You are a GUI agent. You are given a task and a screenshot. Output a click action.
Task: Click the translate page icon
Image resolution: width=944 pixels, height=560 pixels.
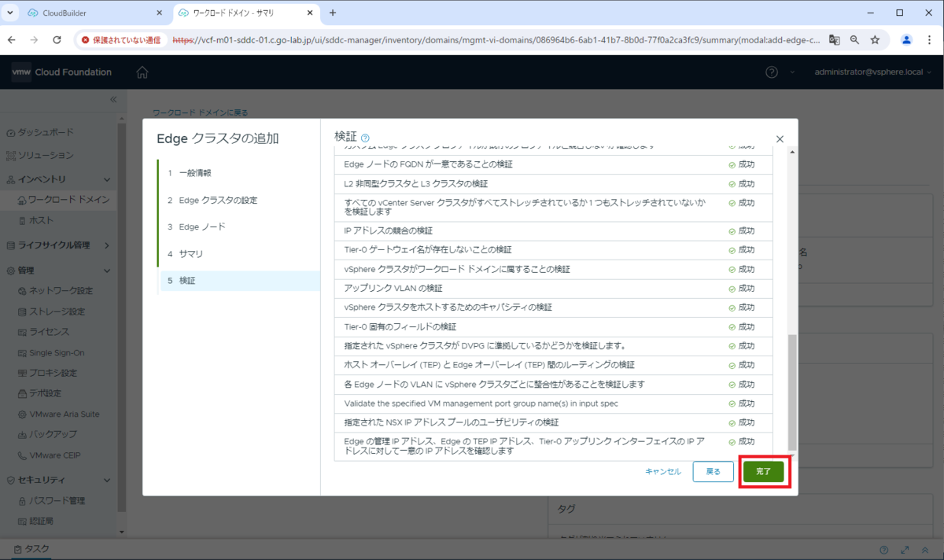click(835, 39)
